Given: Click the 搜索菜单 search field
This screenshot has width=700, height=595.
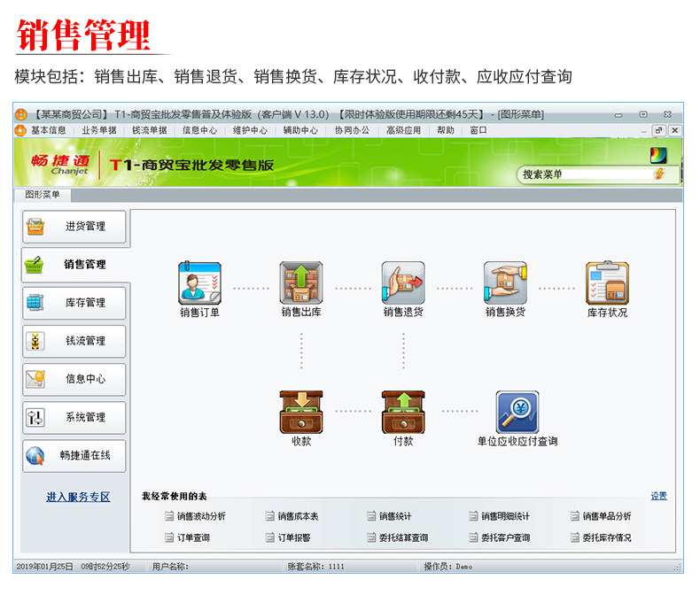Looking at the screenshot, I should tap(587, 174).
